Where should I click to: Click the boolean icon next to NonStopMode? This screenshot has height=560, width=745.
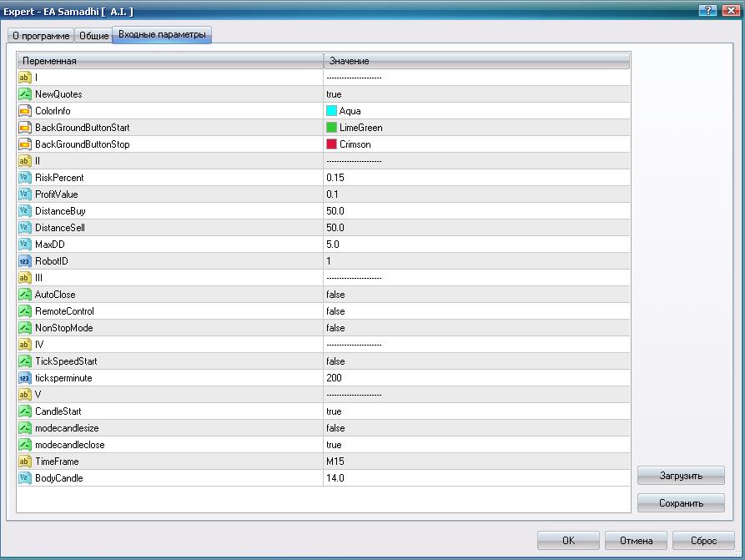pyautogui.click(x=25, y=327)
